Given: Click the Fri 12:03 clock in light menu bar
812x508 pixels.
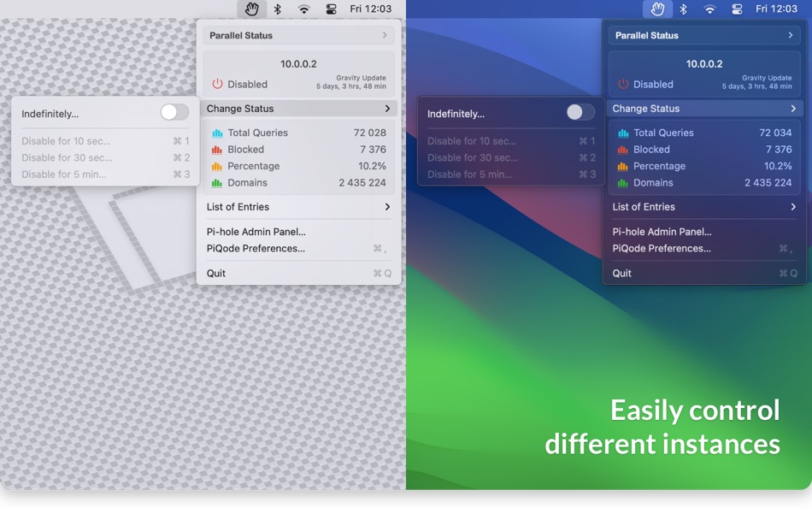Looking at the screenshot, I should click(x=371, y=9).
